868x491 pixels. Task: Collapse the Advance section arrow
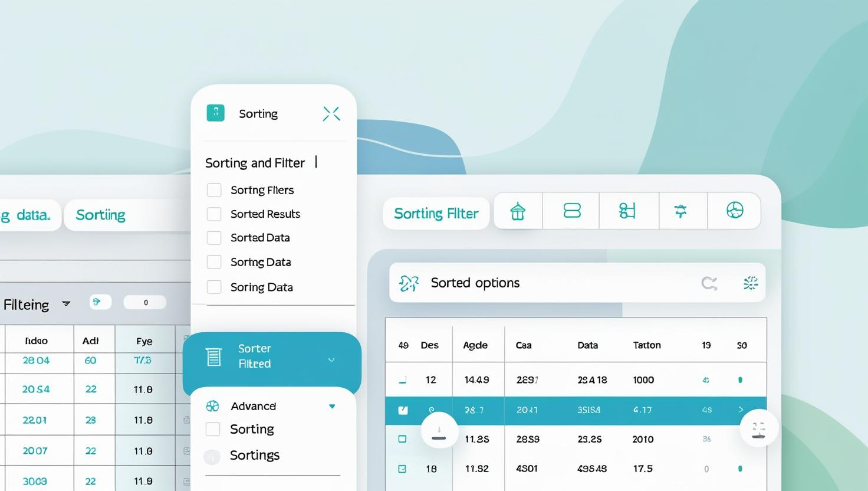(332, 406)
